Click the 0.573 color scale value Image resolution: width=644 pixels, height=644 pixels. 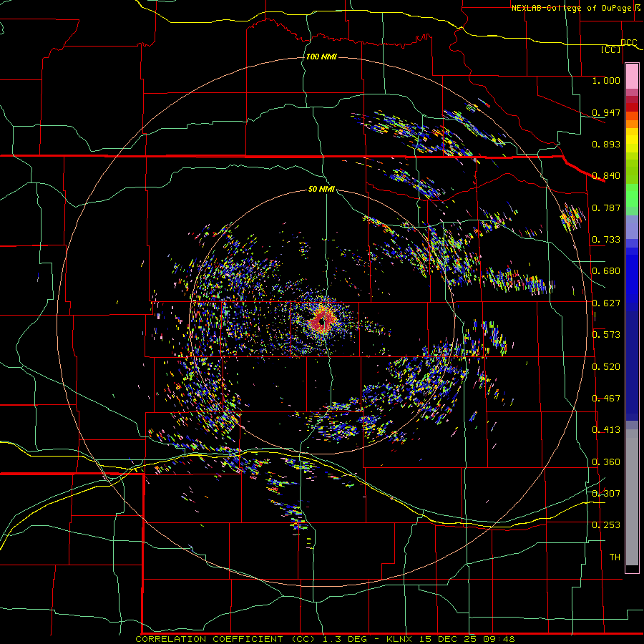[606, 335]
